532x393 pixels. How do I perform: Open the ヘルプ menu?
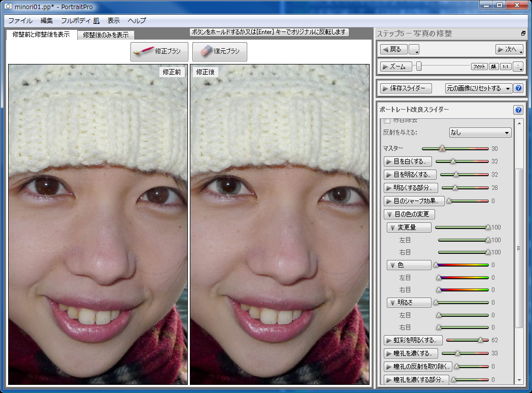137,20
